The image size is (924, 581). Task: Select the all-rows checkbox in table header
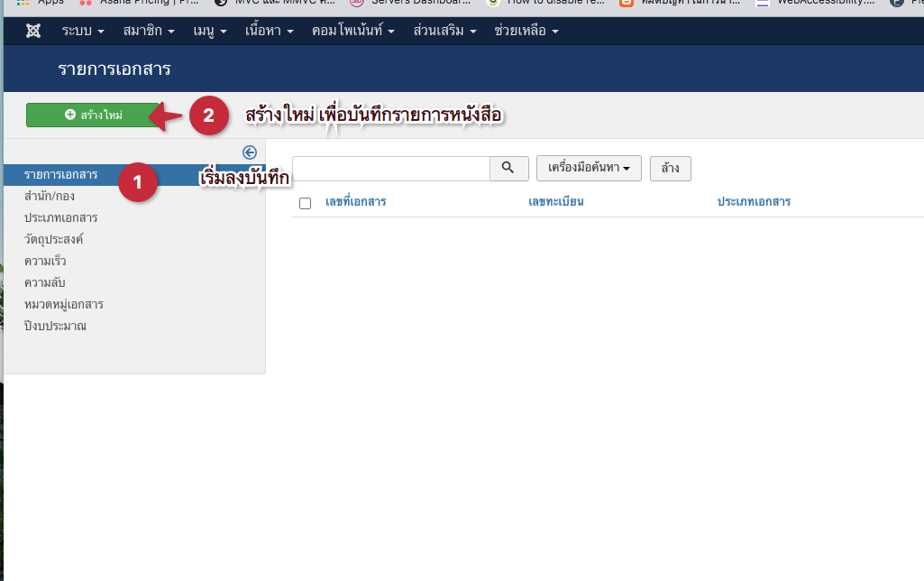pyautogui.click(x=305, y=203)
